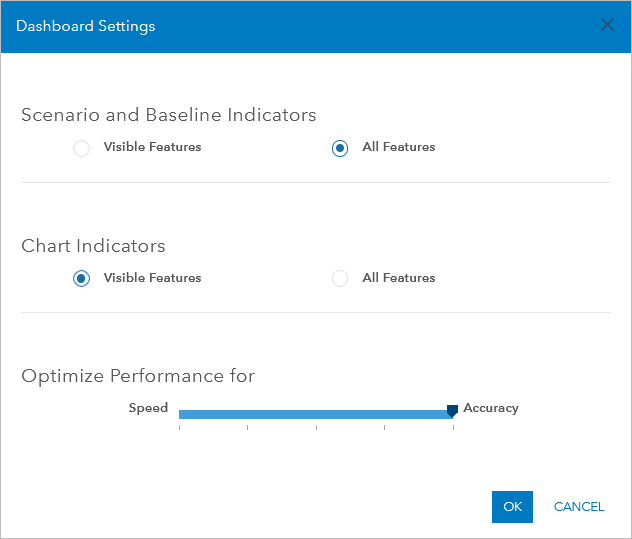Click the performance slider handle near Accuracy
632x539 pixels.
tap(452, 411)
